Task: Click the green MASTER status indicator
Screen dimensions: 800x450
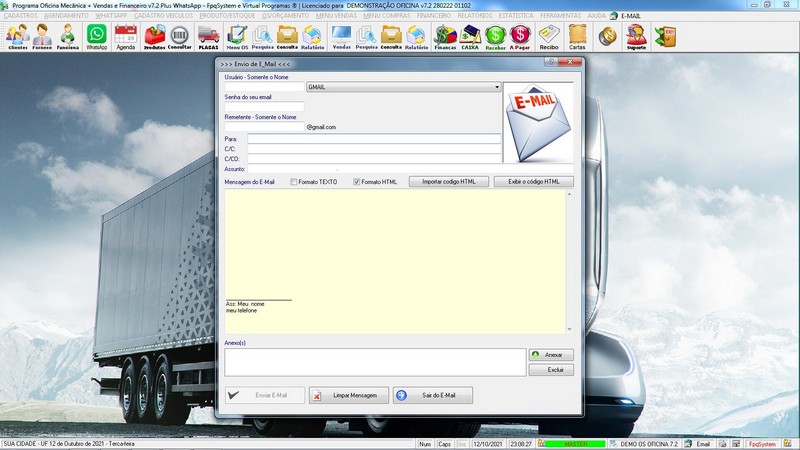Action: click(x=576, y=444)
